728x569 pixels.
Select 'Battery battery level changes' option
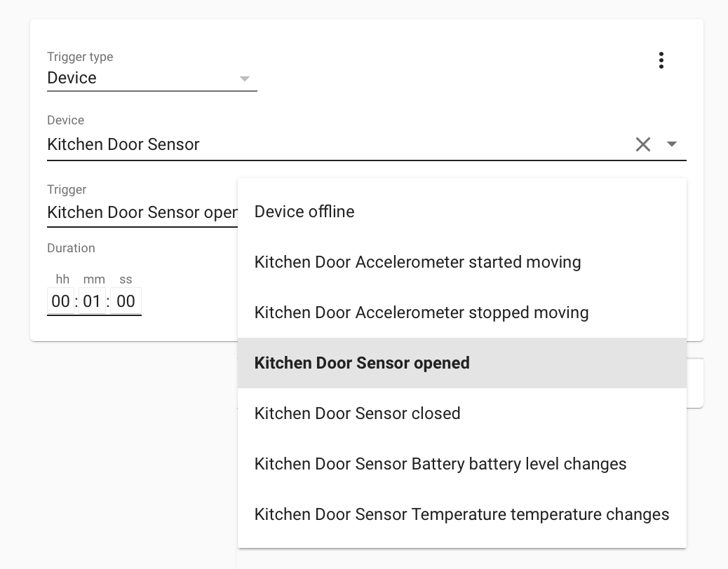[440, 464]
